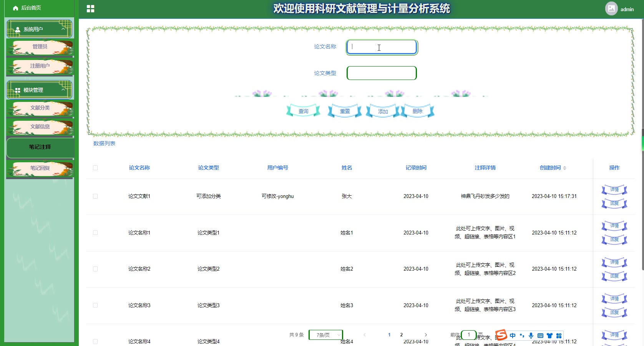Viewport: 644px width, 346px height.
Task: Open the Sogou toolbox grid icon
Action: click(x=559, y=336)
